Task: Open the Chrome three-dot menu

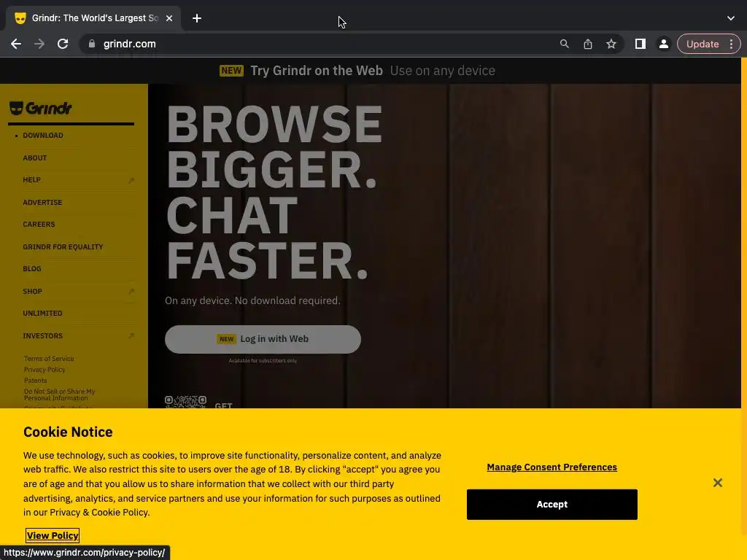Action: point(731,44)
